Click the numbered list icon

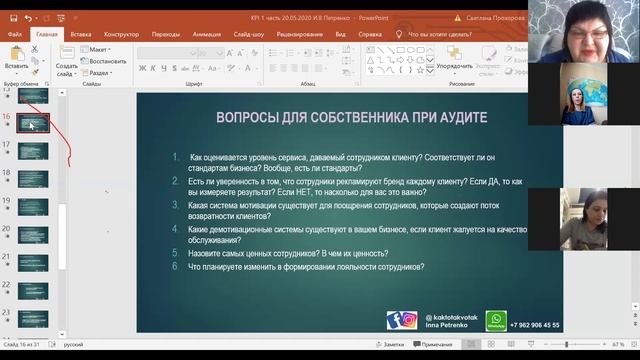[x=291, y=53]
